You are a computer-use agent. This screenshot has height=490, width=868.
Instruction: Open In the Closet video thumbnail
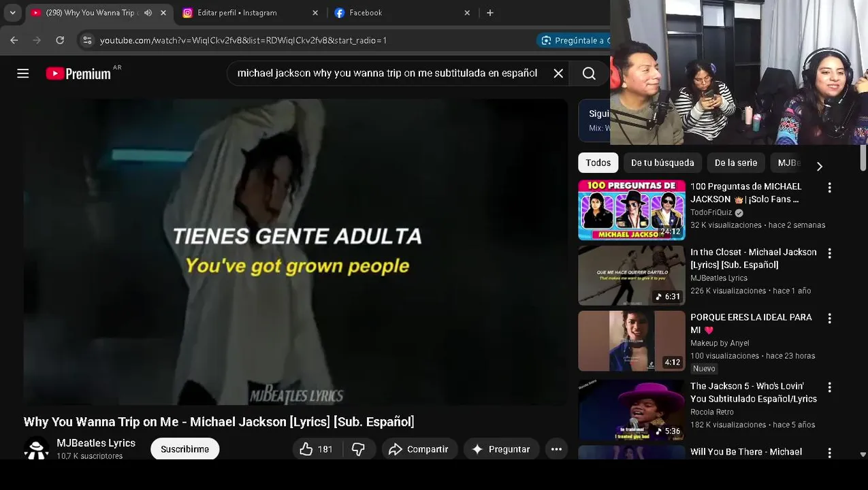[x=632, y=276]
